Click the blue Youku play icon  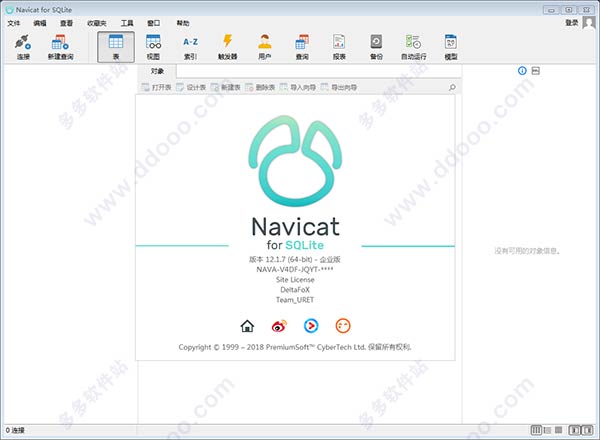tap(311, 326)
